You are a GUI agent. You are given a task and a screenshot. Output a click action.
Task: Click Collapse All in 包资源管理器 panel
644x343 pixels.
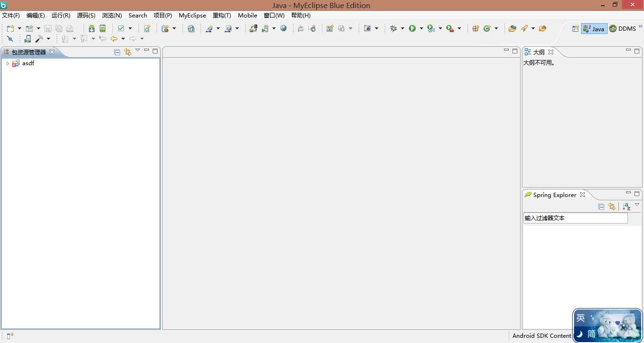click(x=117, y=52)
